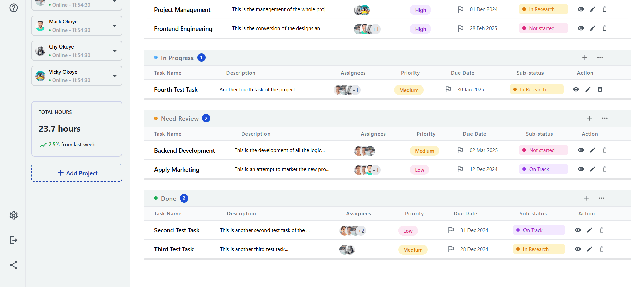
Task: Edit the Backend Development task
Action: (x=593, y=150)
